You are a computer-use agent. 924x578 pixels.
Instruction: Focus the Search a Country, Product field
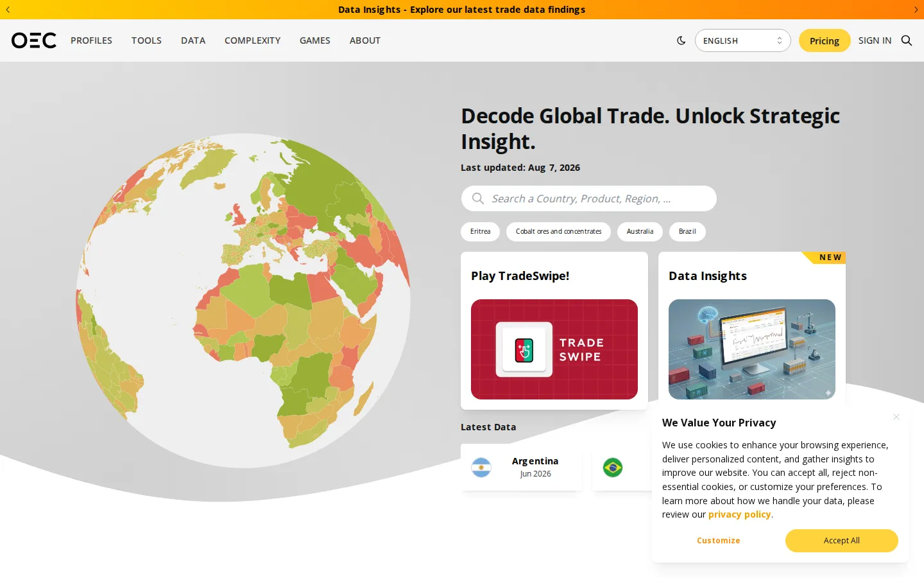pyautogui.click(x=588, y=198)
